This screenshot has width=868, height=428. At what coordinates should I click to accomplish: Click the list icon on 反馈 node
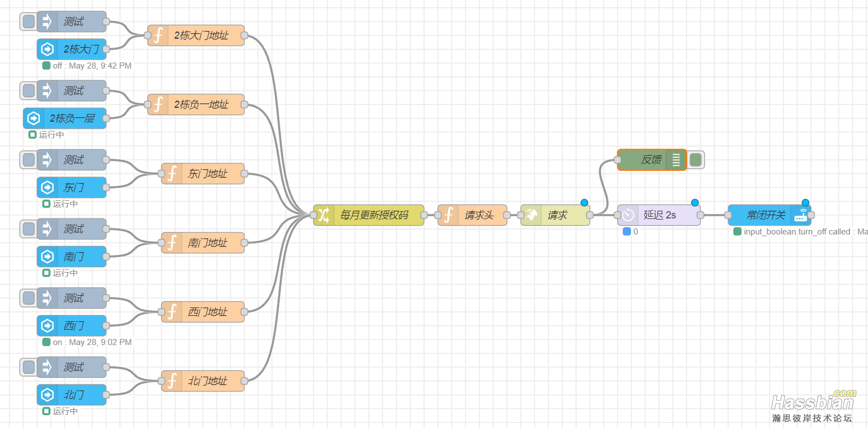coord(676,160)
